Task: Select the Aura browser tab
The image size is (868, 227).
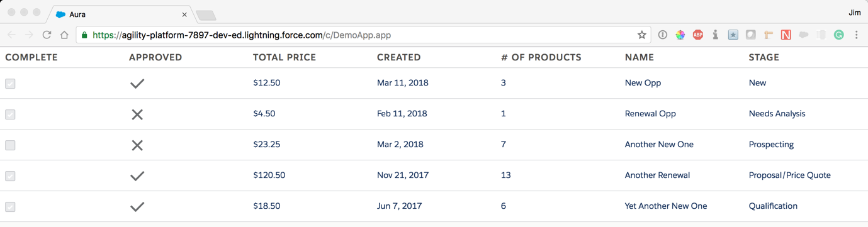Action: (x=120, y=14)
